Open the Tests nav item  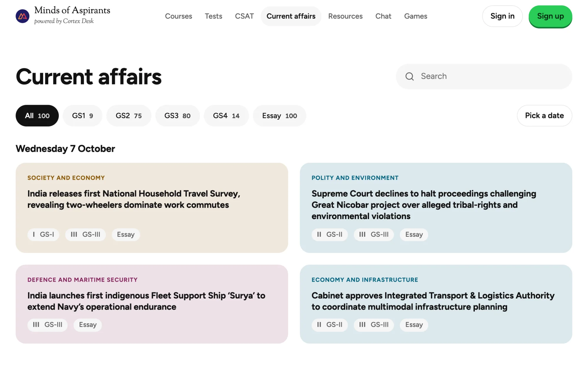(213, 16)
